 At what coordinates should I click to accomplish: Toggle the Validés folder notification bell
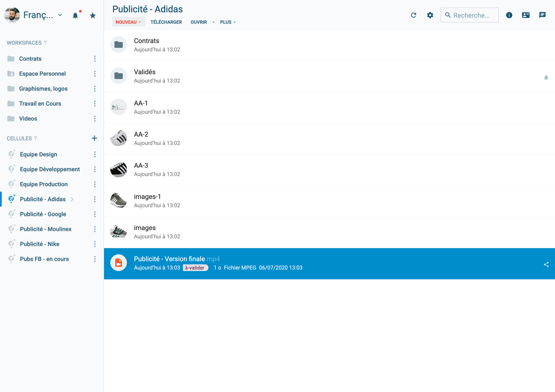coord(546,77)
